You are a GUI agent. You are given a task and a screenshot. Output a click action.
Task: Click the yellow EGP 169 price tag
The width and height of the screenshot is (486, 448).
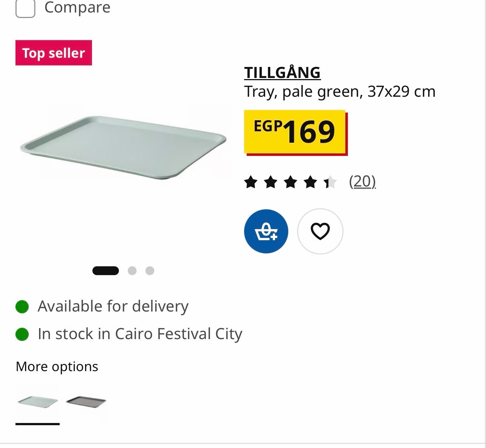tap(295, 132)
